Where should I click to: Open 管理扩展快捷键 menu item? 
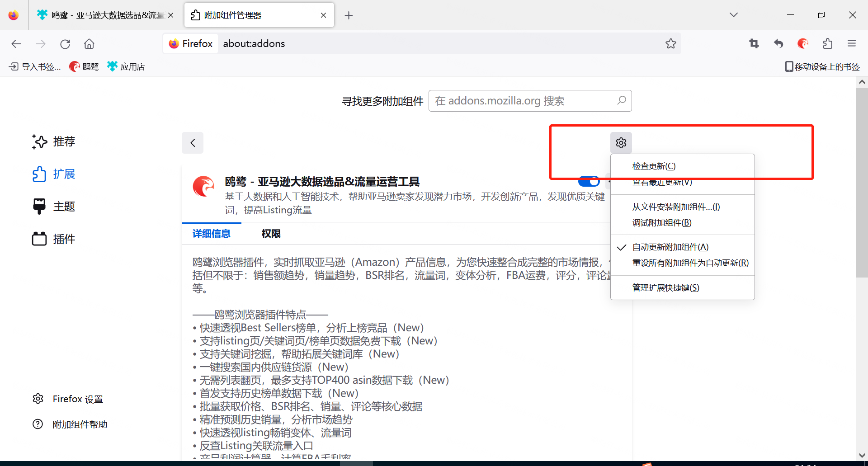tap(683, 288)
